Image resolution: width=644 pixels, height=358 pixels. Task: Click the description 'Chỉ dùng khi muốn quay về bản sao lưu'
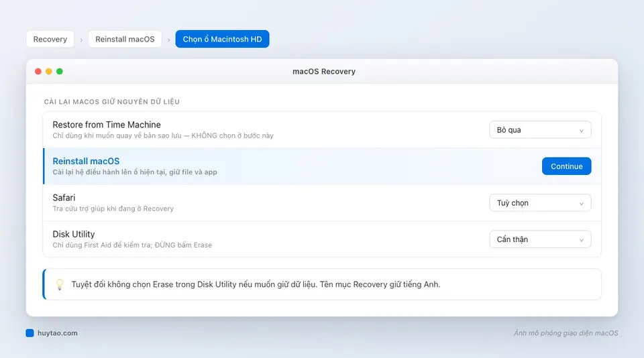[x=117, y=135]
